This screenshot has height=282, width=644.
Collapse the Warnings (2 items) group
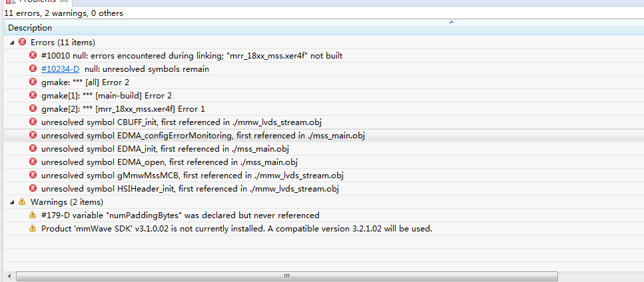coord(12,202)
